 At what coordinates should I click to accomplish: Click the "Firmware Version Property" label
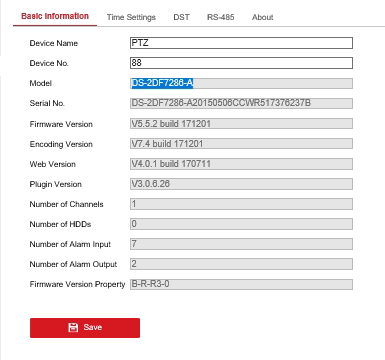click(77, 284)
